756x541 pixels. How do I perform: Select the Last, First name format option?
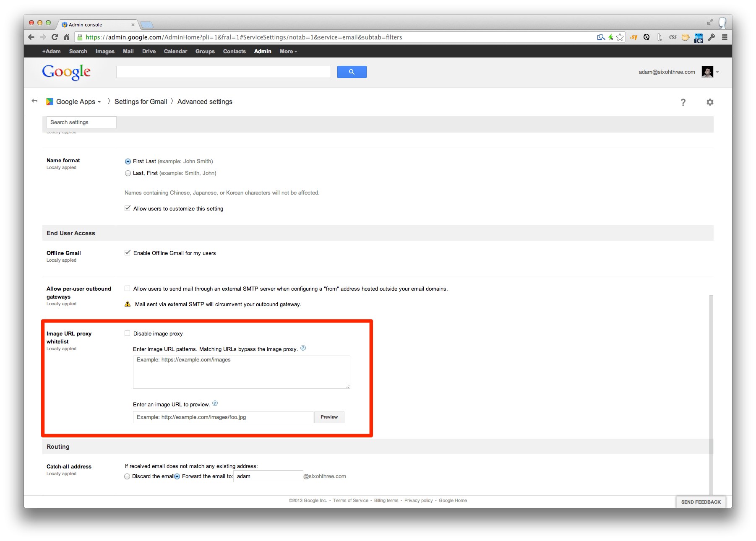tap(128, 173)
